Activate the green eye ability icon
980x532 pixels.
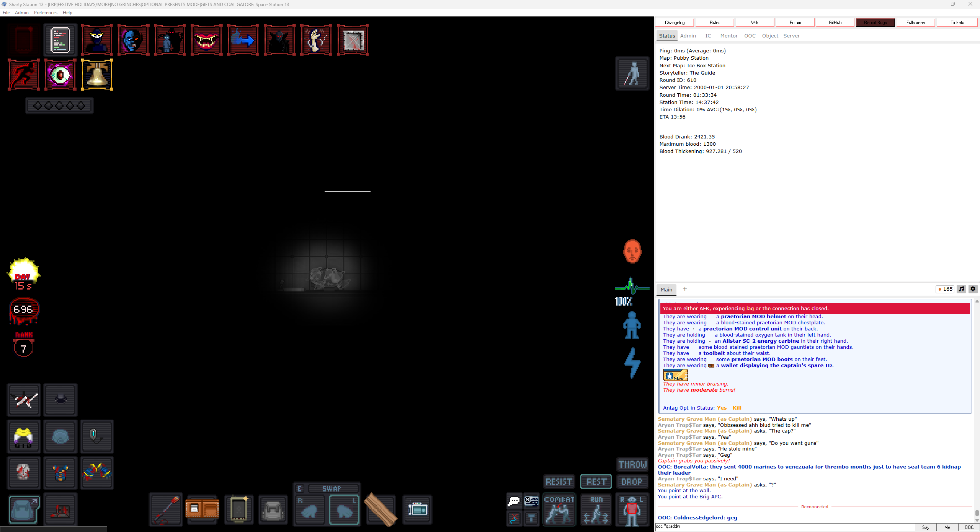point(60,75)
